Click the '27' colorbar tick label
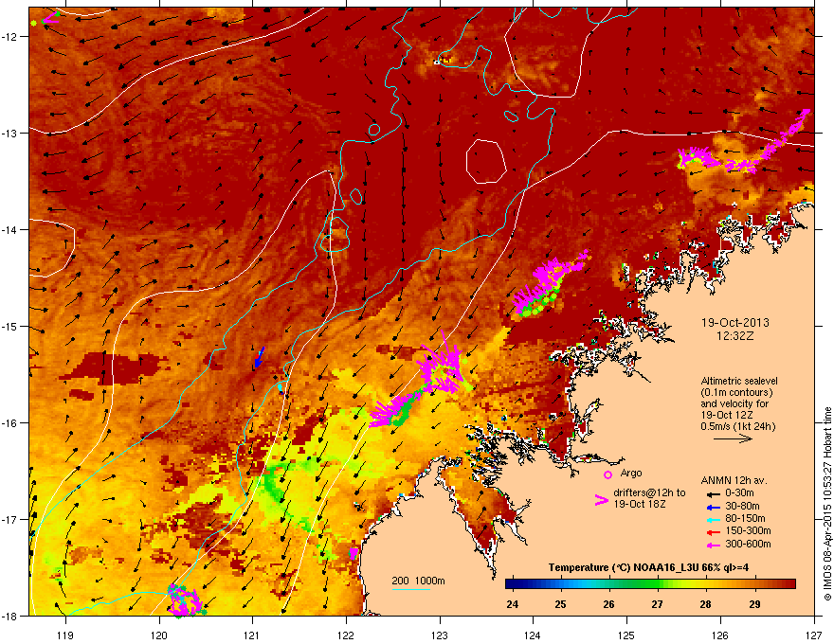 coord(658,604)
